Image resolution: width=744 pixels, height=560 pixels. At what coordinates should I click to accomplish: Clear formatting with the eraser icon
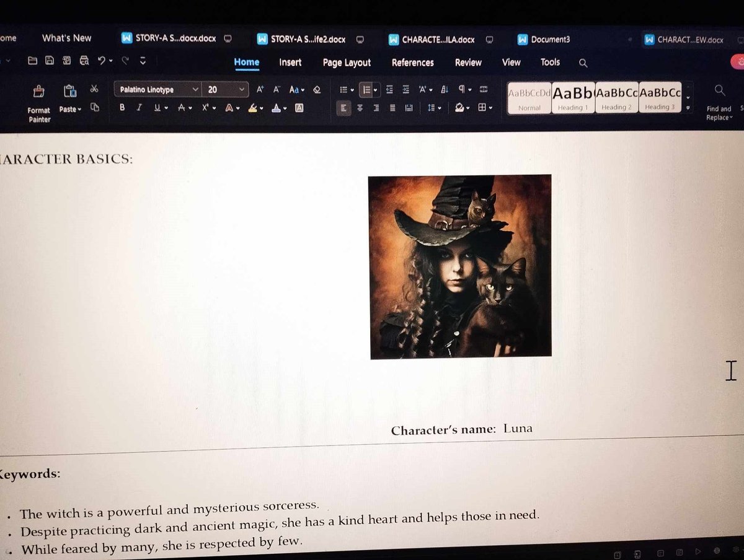pyautogui.click(x=317, y=90)
